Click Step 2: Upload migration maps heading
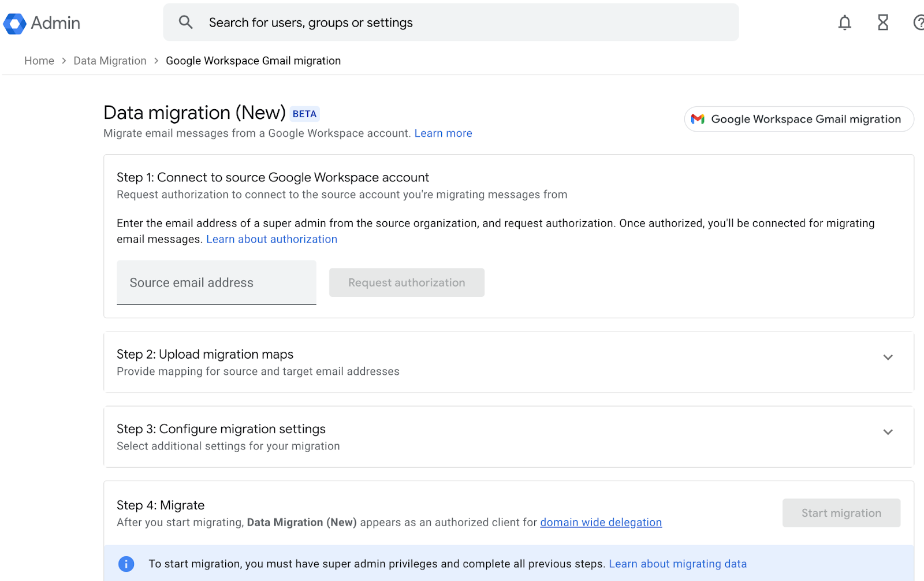 205,354
